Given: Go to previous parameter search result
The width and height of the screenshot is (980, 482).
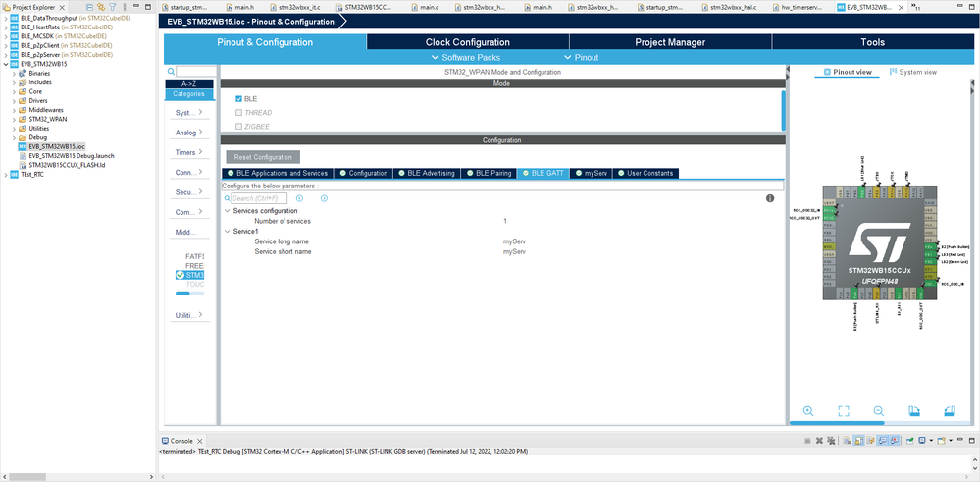Looking at the screenshot, I should (299, 198).
